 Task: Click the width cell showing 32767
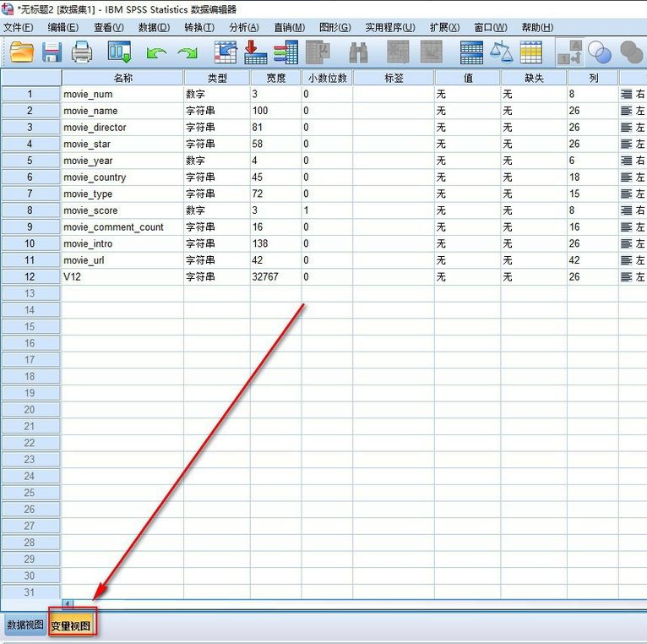click(x=275, y=276)
